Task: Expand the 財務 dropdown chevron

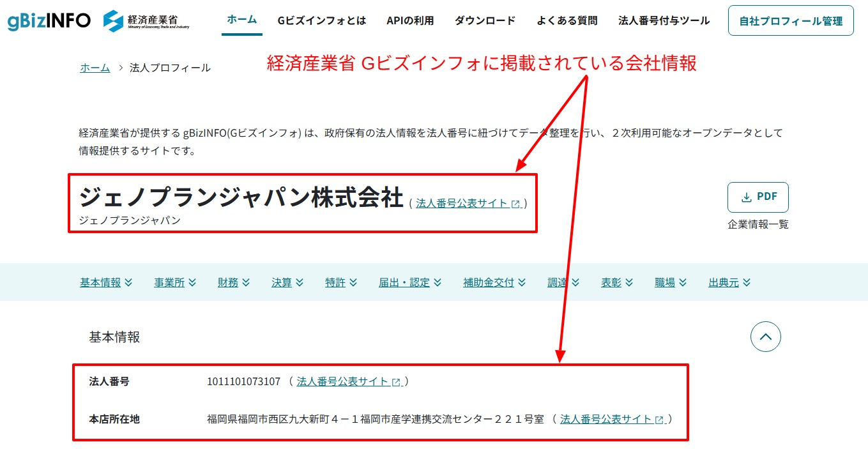Action: (247, 282)
